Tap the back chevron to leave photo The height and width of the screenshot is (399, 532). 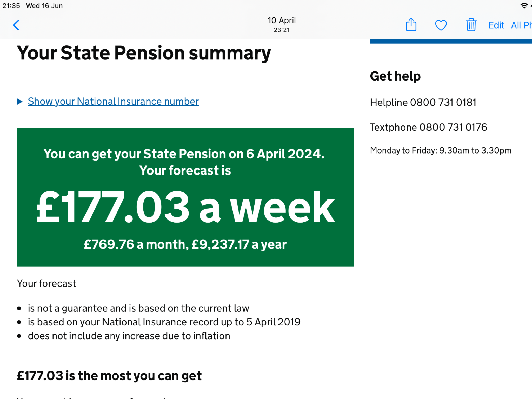point(16,25)
